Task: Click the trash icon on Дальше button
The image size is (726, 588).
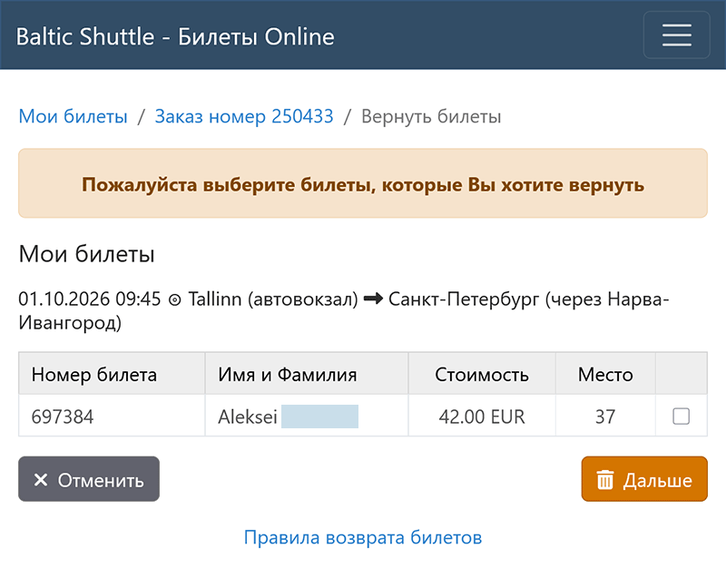Action: click(x=604, y=480)
